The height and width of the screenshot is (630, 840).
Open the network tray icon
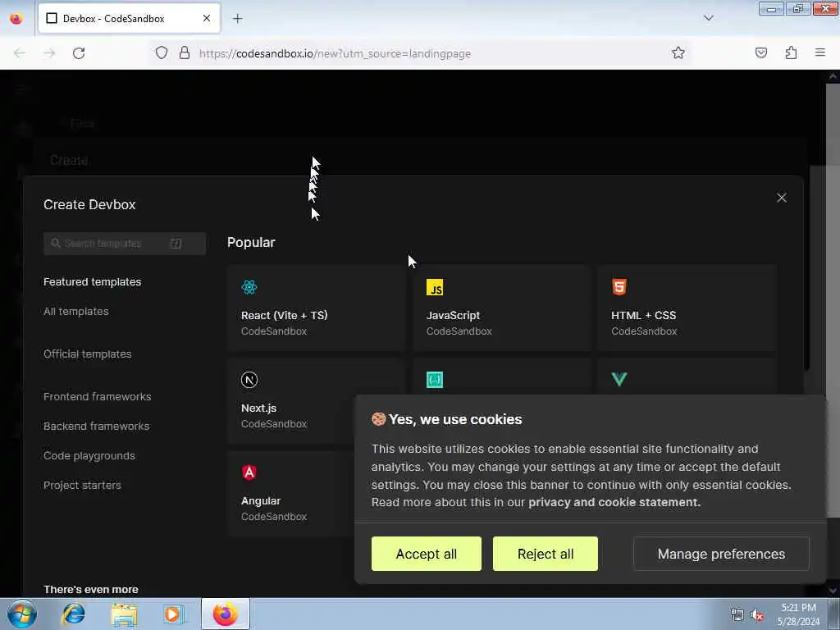point(737,615)
